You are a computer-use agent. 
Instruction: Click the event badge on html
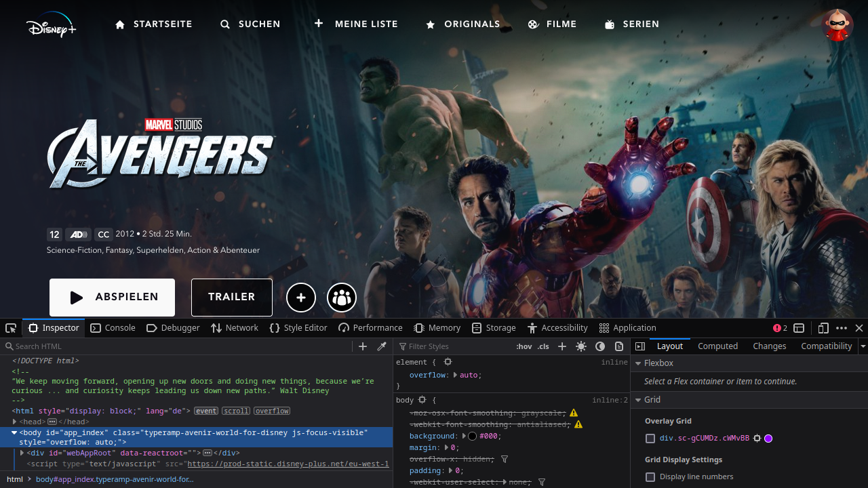pos(206,411)
